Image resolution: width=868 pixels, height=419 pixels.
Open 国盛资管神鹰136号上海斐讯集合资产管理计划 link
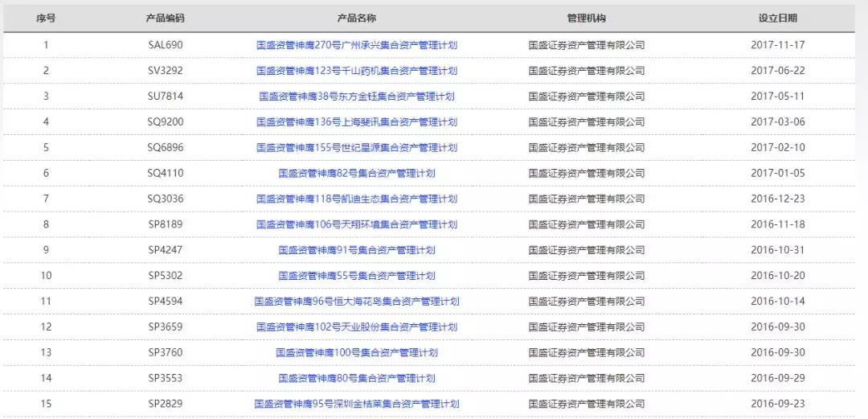click(x=357, y=122)
